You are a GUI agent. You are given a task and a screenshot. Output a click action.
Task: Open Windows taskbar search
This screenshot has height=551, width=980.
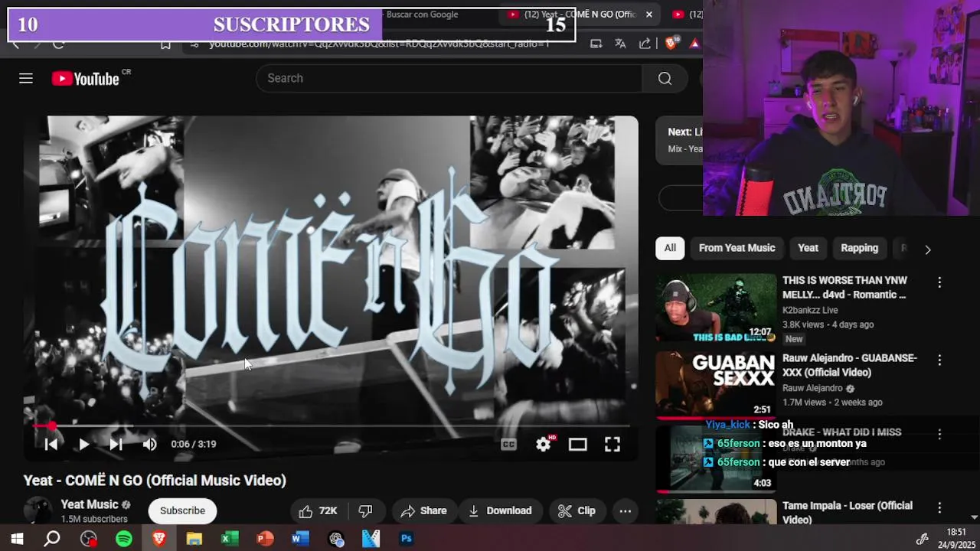coord(52,539)
